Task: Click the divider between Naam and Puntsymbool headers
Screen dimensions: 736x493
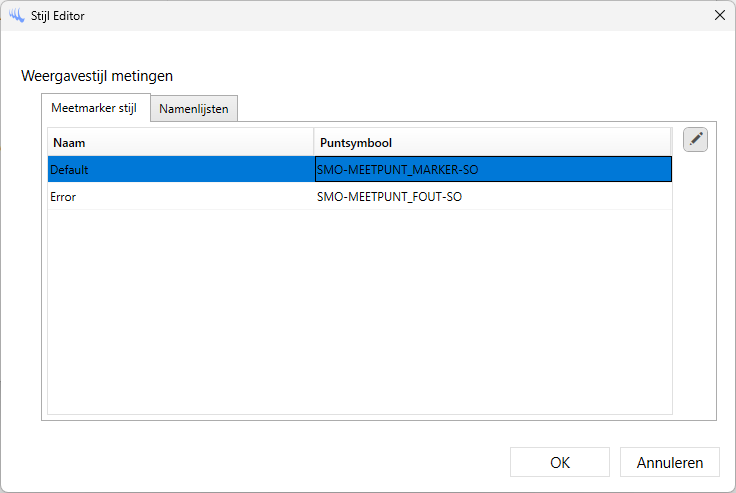Action: (314, 141)
